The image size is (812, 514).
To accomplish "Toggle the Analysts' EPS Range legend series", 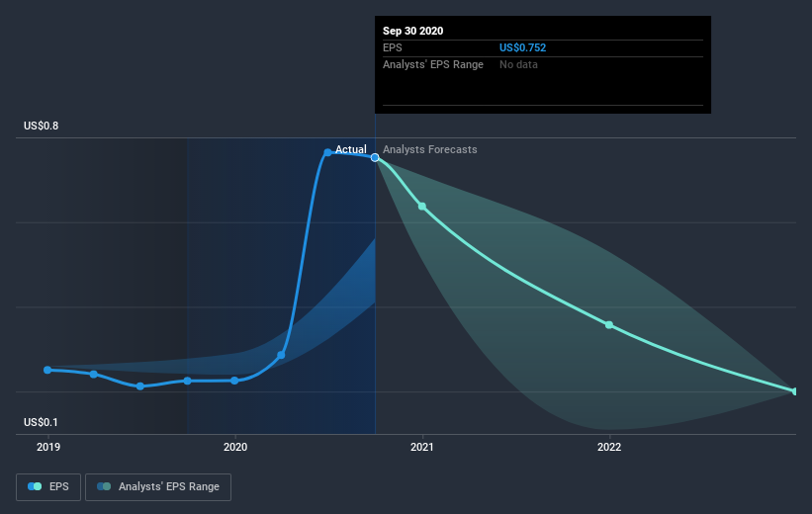I will [x=158, y=487].
